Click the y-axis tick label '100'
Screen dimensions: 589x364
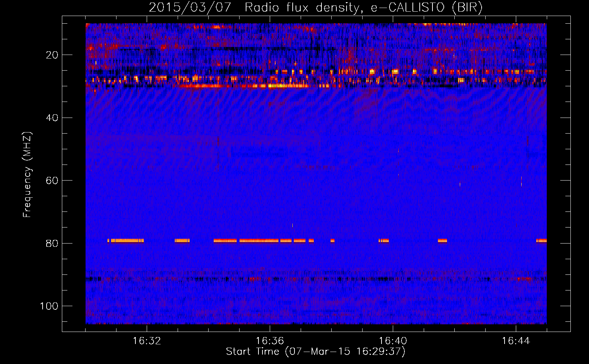49,306
